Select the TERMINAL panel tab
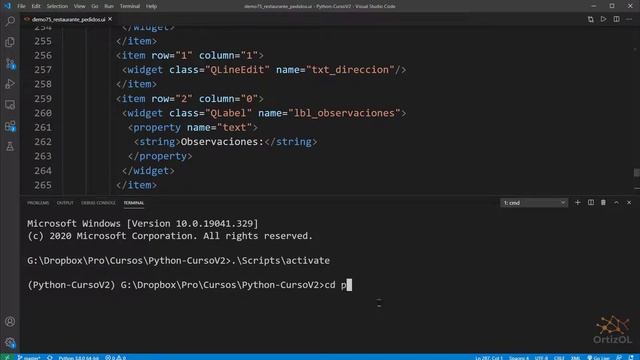Image resolution: width=640 pixels, height=360 pixels. click(134, 203)
